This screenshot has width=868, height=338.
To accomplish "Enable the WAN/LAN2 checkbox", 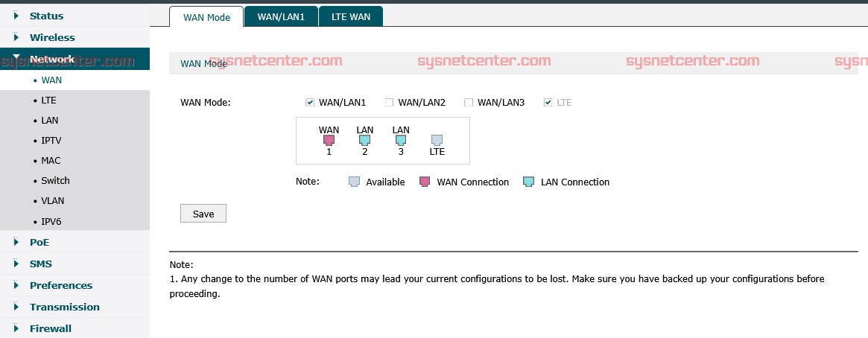I will [389, 102].
